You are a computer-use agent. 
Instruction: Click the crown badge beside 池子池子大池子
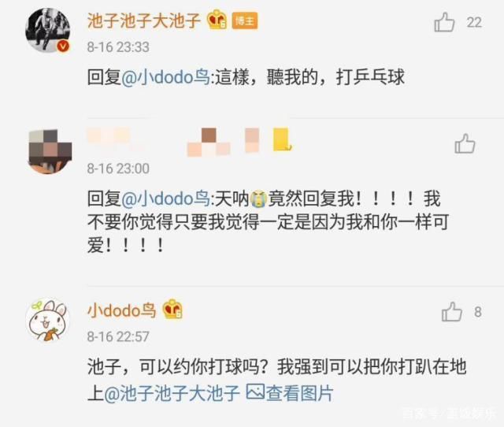pyautogui.click(x=217, y=20)
